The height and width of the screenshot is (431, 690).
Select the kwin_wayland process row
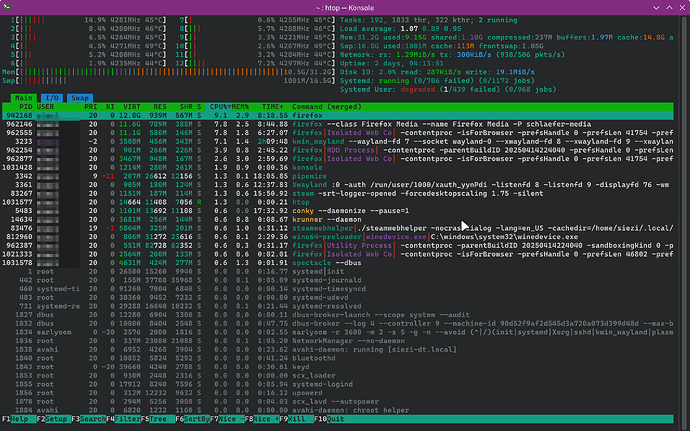click(x=338, y=141)
